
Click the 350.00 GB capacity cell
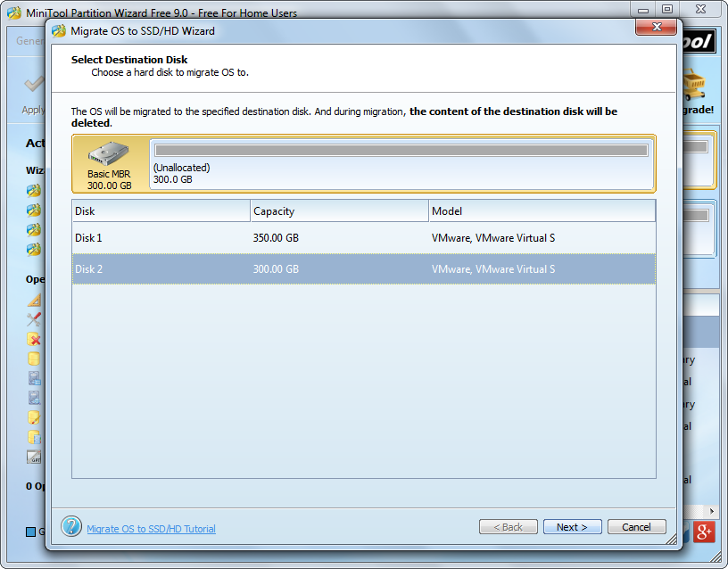tap(276, 238)
